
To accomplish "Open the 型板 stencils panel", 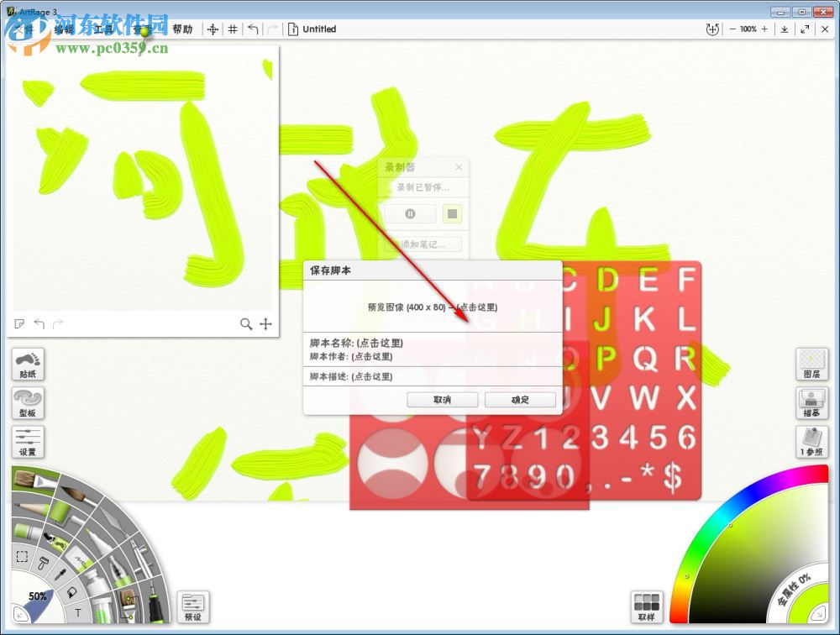I will pos(28,403).
